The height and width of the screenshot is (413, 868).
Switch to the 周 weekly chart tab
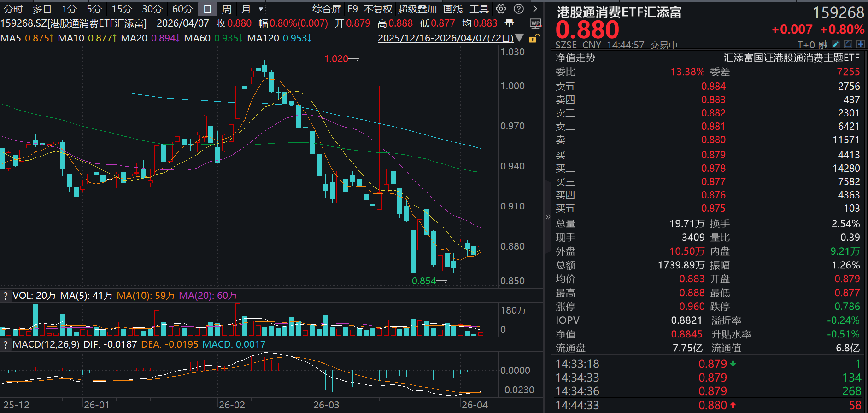click(x=226, y=9)
